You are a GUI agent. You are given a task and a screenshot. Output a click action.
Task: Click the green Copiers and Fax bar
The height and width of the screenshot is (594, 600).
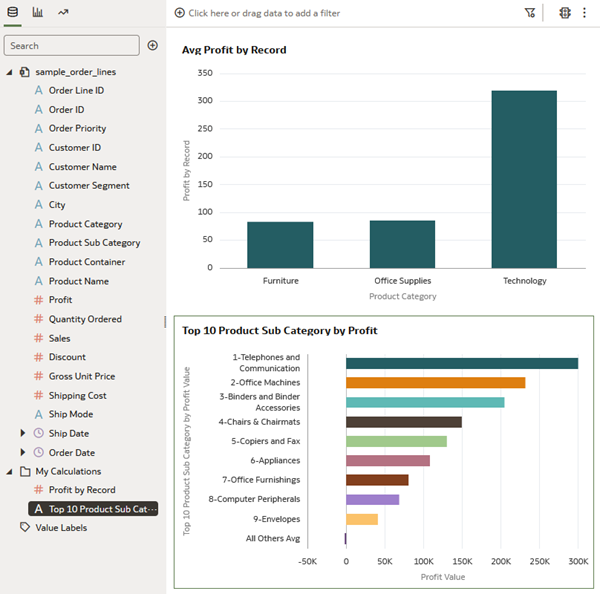point(396,441)
